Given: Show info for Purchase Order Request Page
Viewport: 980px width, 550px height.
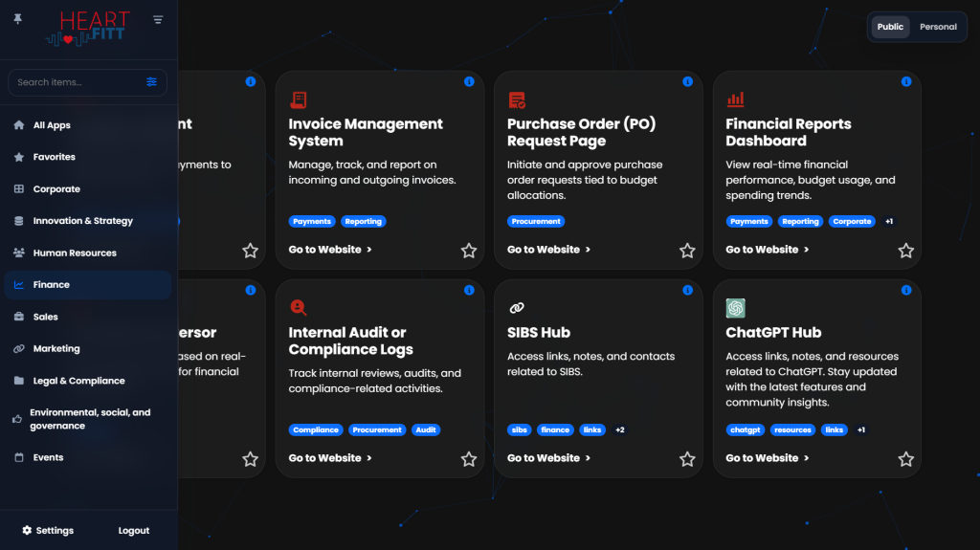Looking at the screenshot, I should pos(687,82).
